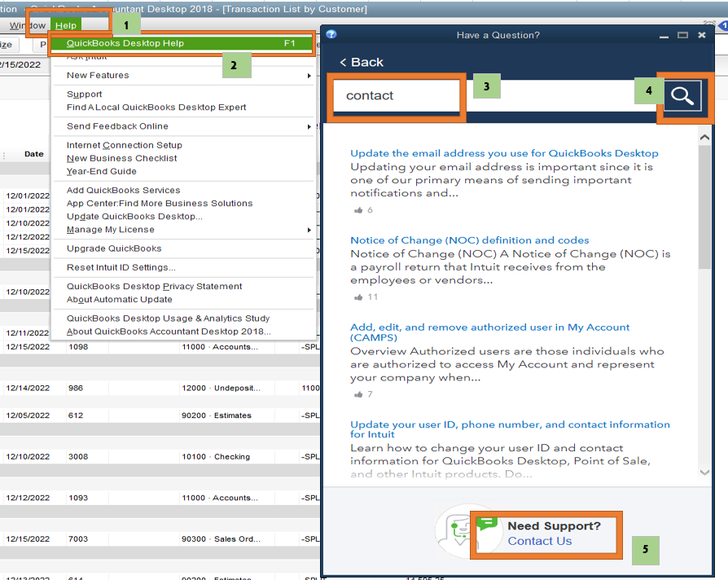The image size is (728, 580).
Task: Click scrollbar up arrow in help results
Action: 704,138
